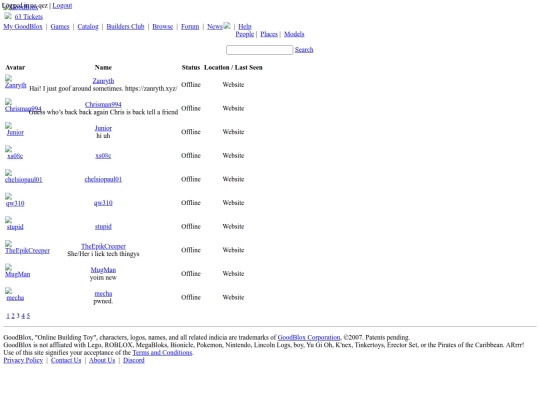Go to results page 4
The height and width of the screenshot is (405, 540).
click(x=23, y=316)
